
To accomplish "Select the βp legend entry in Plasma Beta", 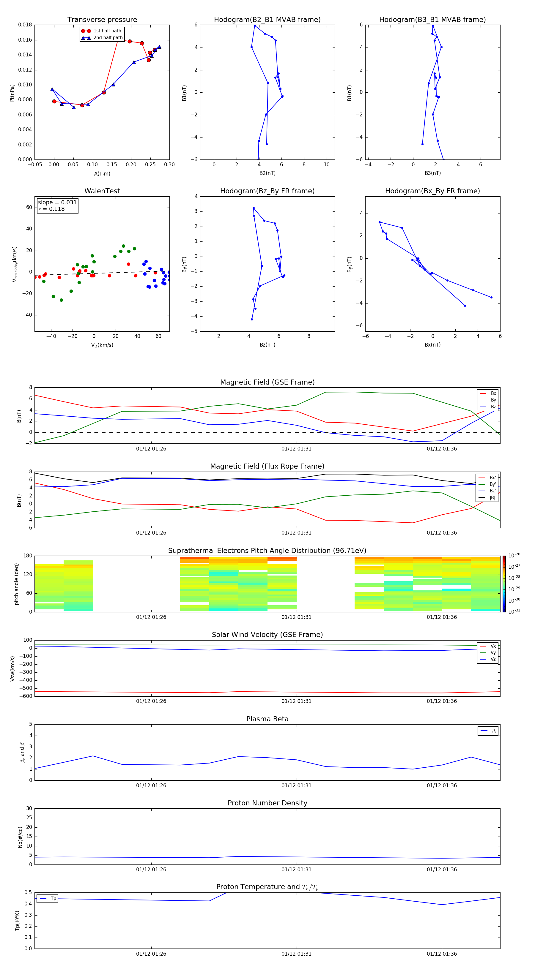I will 488,731.
